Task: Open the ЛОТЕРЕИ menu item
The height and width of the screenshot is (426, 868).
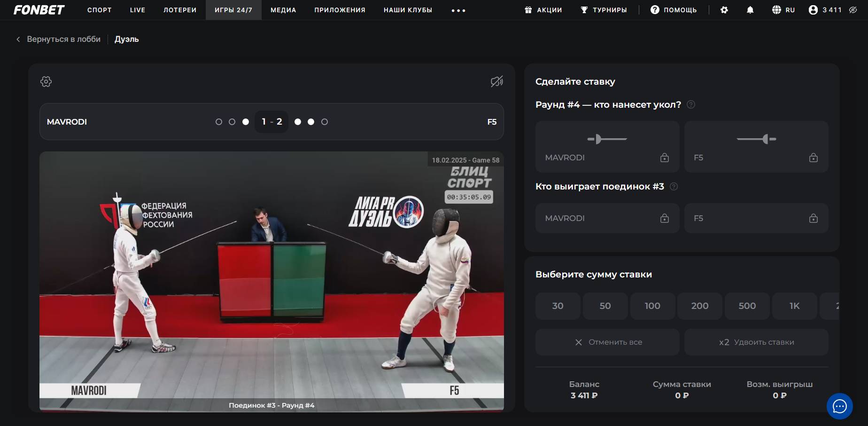Action: 180,10
